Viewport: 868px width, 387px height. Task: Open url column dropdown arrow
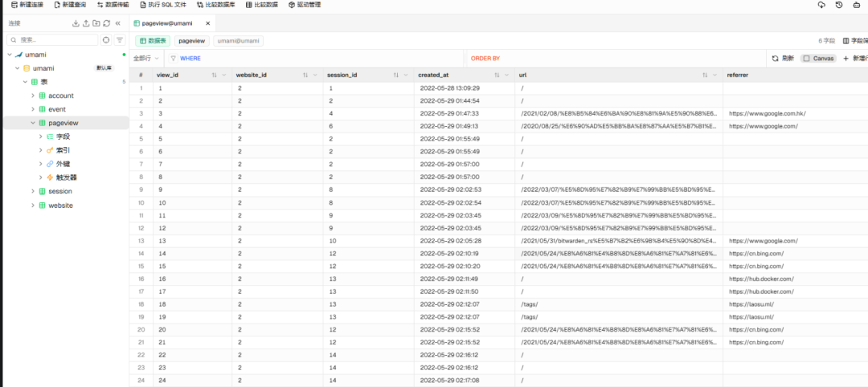(715, 75)
